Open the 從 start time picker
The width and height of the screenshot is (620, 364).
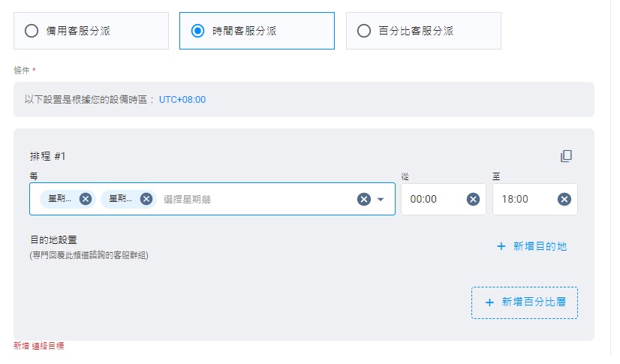432,199
